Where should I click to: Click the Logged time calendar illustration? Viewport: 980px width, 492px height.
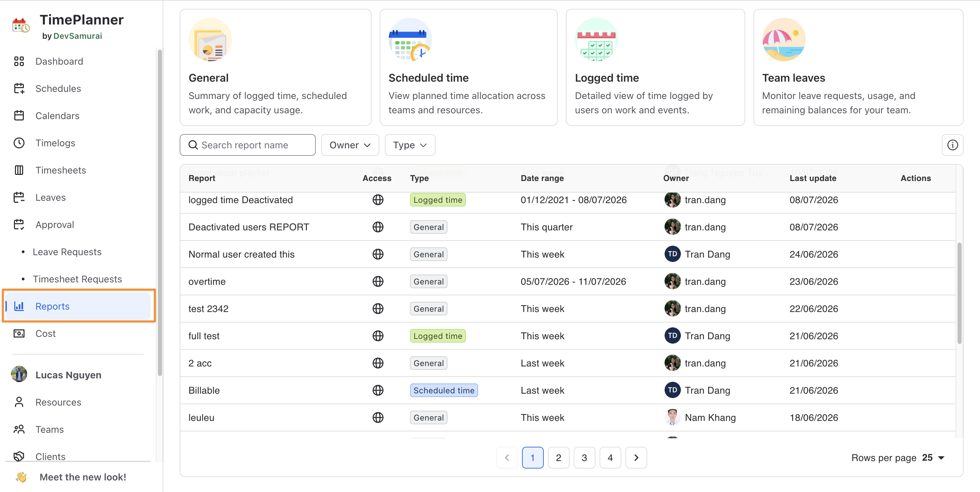pyautogui.click(x=597, y=39)
